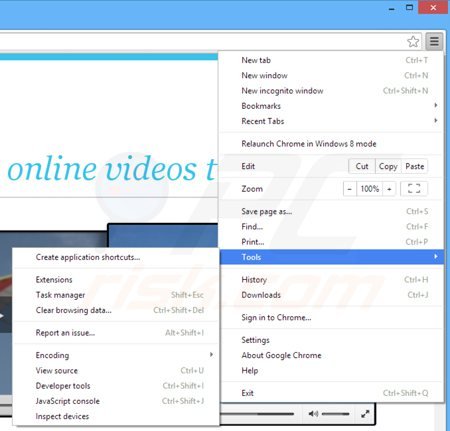Open Settings from the Chrome menu
The height and width of the screenshot is (431, 450).
pyautogui.click(x=332, y=340)
